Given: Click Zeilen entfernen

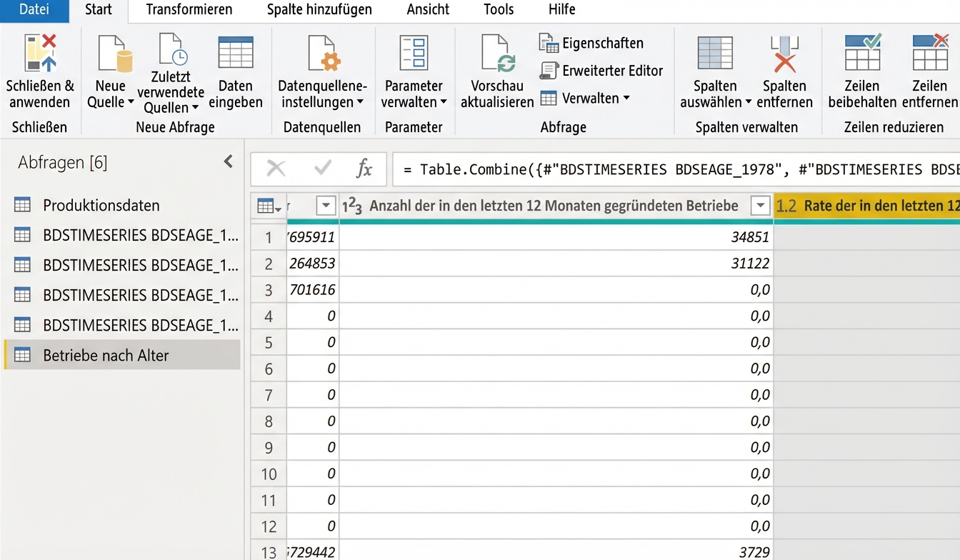Looking at the screenshot, I should tap(930, 71).
